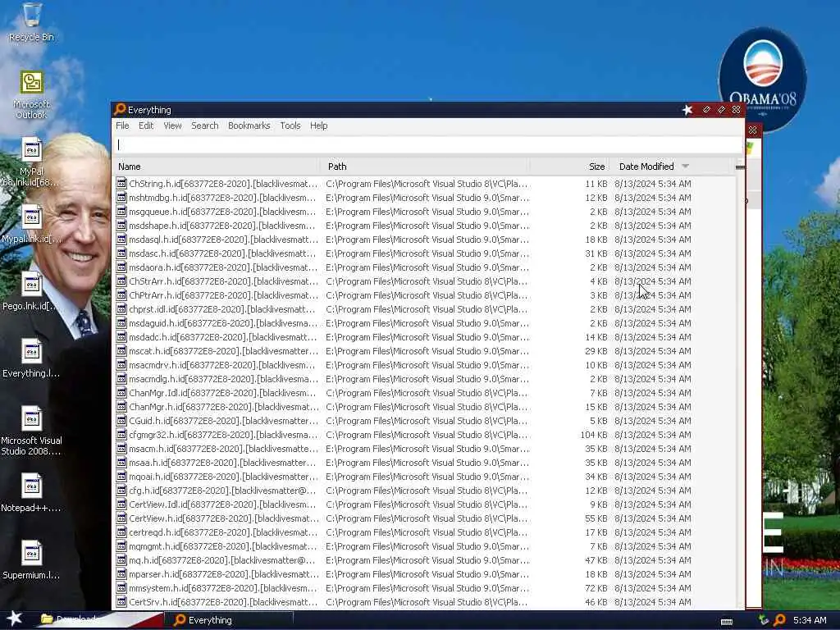Click the file icon of msdaguid.h row
Screen dimensions: 840x630
121,323
